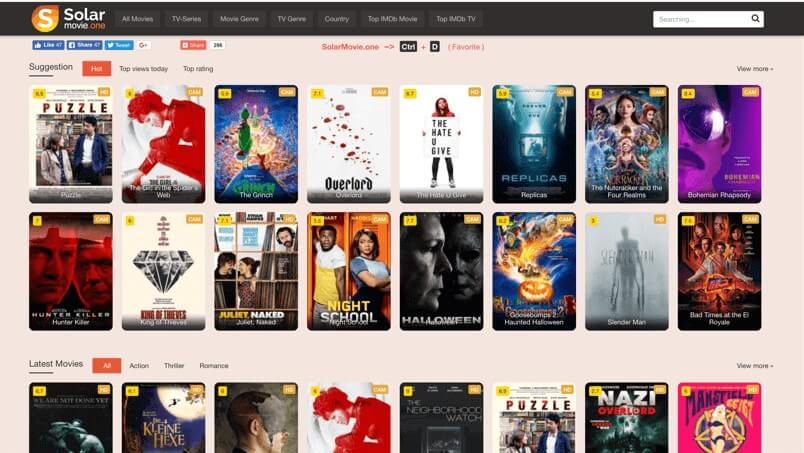
Task: Select the Top views today tab
Action: [144, 69]
